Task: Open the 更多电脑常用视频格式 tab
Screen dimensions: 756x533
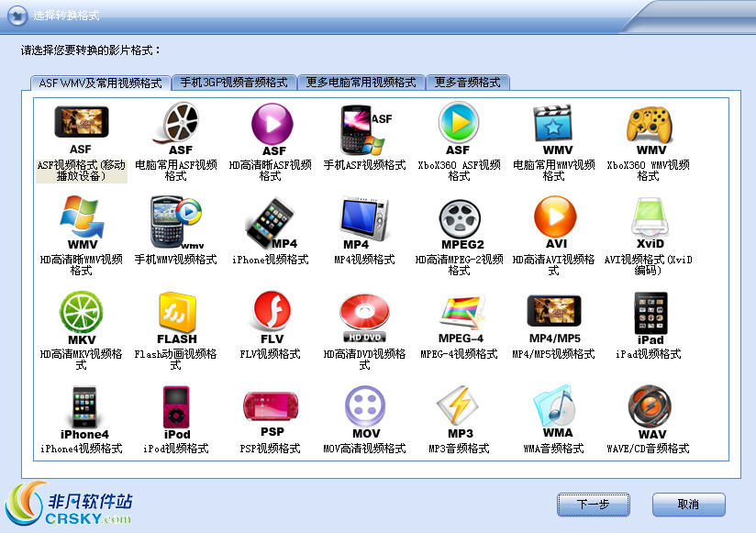Action: tap(361, 83)
